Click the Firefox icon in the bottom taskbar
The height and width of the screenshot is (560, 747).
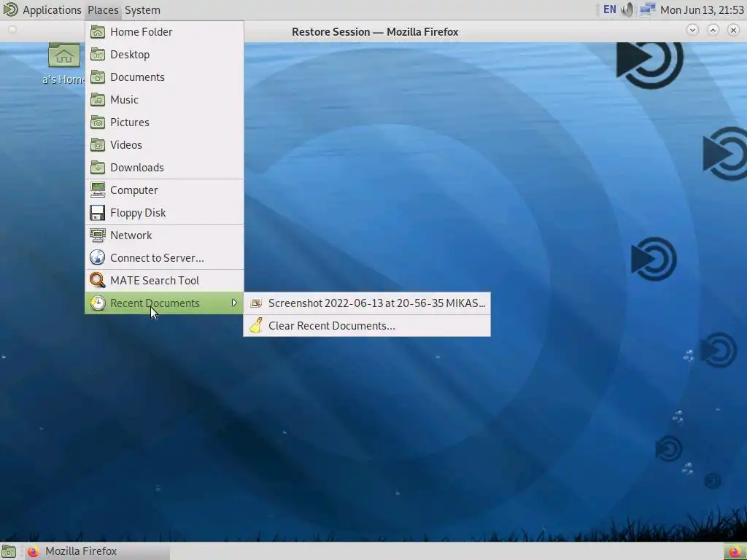33,551
